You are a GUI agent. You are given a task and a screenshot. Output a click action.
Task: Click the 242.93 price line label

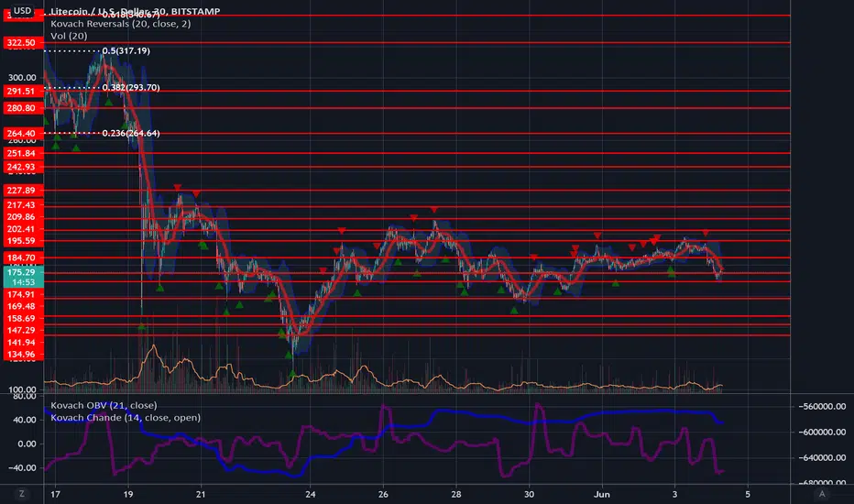click(x=22, y=168)
